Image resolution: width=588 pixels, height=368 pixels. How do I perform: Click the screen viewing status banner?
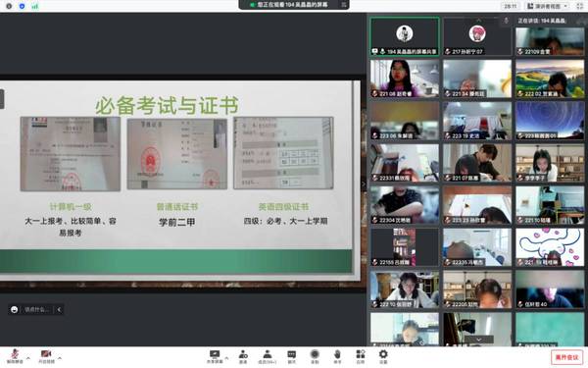(x=294, y=5)
